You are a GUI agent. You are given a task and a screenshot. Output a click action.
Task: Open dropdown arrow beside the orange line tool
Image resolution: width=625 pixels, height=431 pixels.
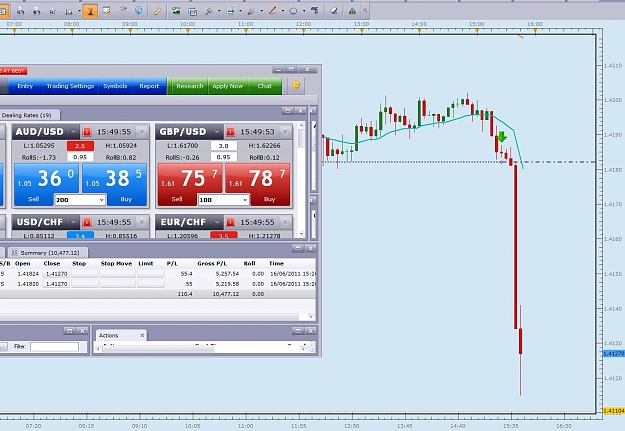[x=283, y=11]
